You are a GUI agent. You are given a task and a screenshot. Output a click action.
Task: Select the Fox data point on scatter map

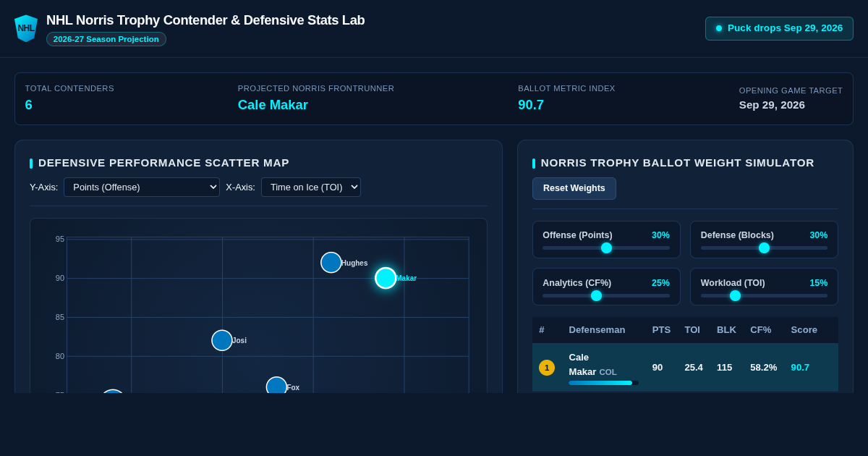(x=276, y=387)
